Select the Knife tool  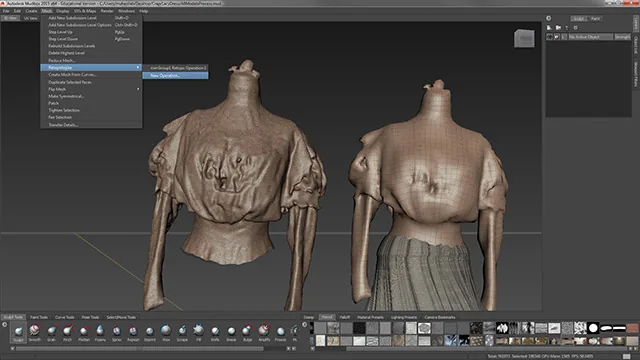point(215,332)
